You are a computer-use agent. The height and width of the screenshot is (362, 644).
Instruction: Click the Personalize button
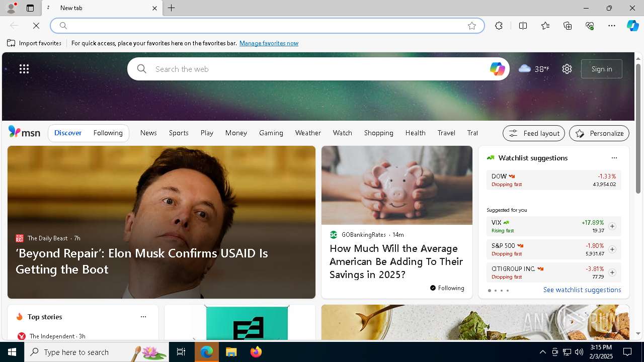click(599, 133)
